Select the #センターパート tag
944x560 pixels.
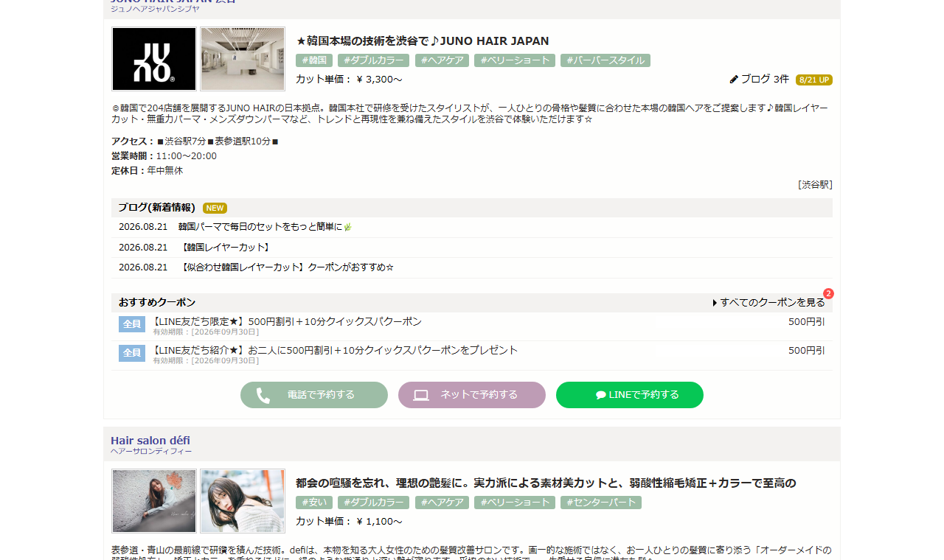[x=601, y=503]
